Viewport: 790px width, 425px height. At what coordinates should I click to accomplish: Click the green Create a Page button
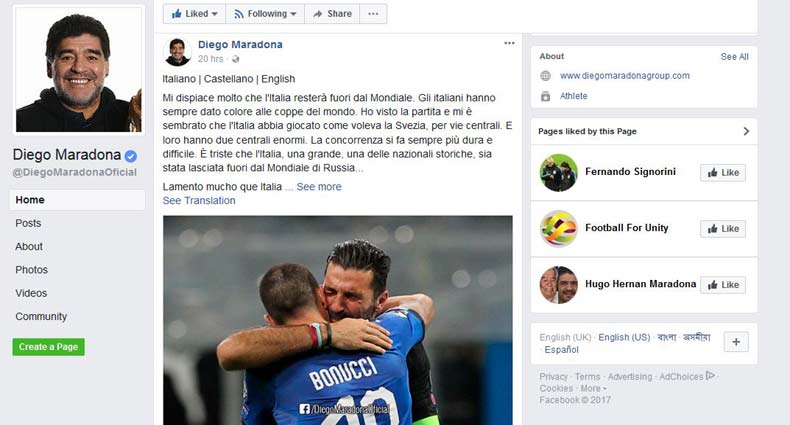48,347
